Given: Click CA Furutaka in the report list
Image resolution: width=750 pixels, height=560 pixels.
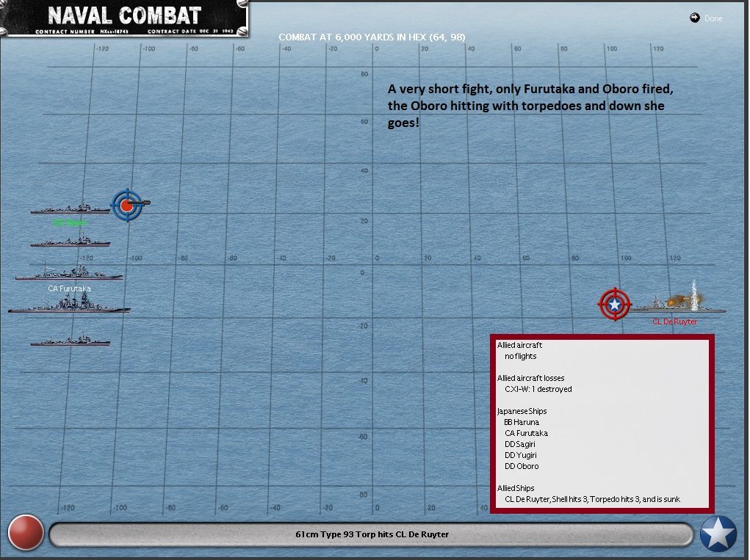Looking at the screenshot, I should click(526, 433).
